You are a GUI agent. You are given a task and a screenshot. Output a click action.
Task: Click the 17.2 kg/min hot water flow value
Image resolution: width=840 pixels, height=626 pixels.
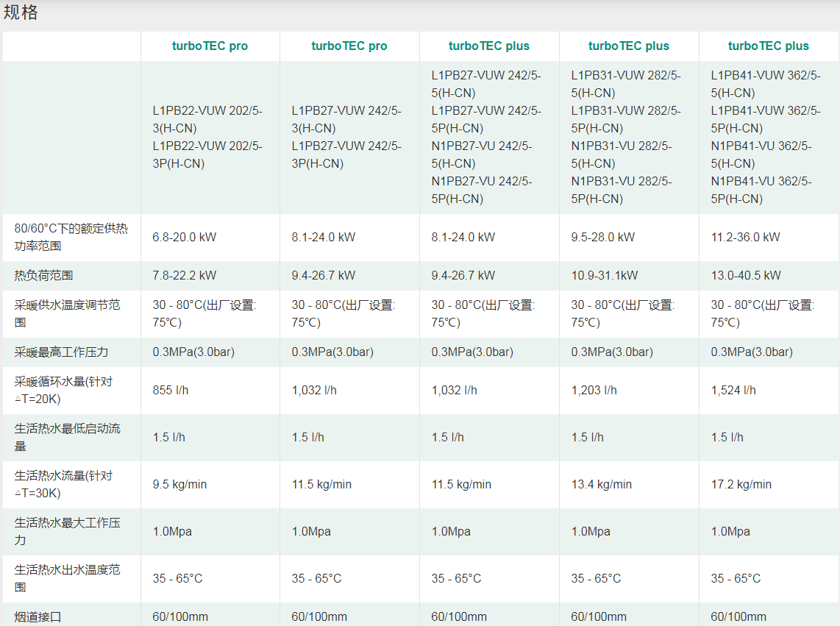[741, 484]
